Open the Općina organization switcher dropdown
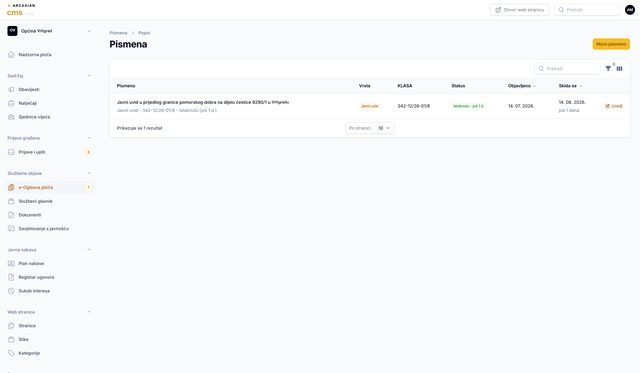The height and width of the screenshot is (373, 640). coord(50,31)
